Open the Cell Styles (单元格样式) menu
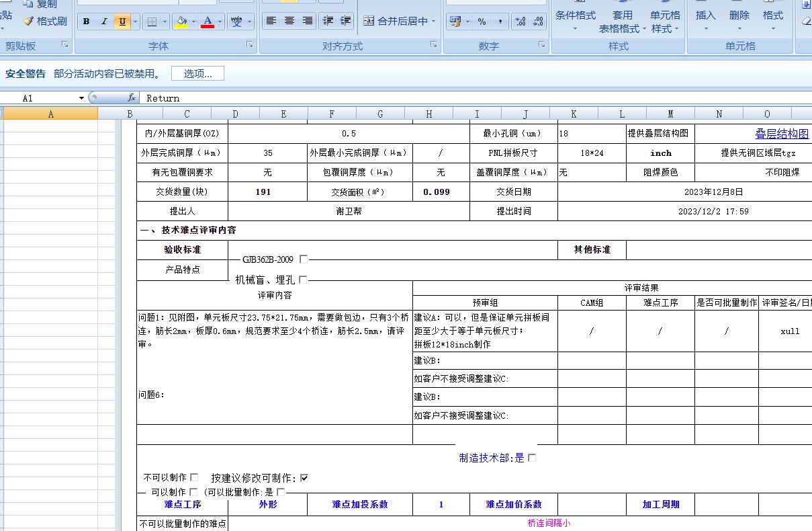The height and width of the screenshot is (531, 812). coord(665,17)
